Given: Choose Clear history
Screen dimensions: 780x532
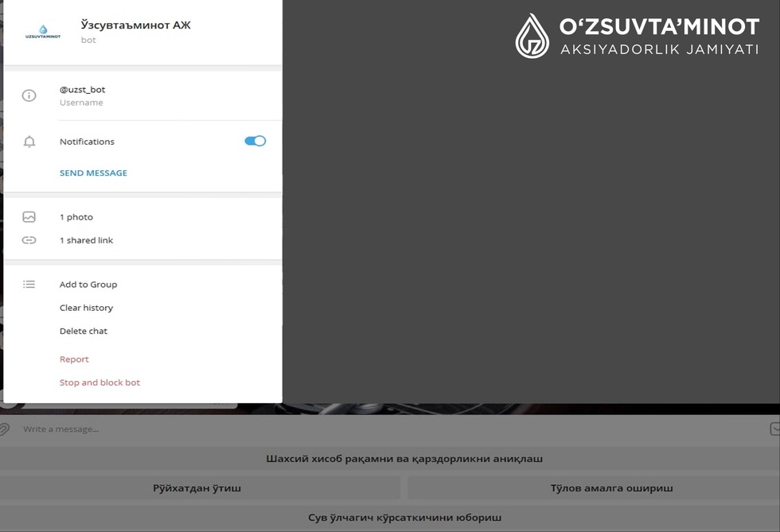Looking at the screenshot, I should 86,308.
